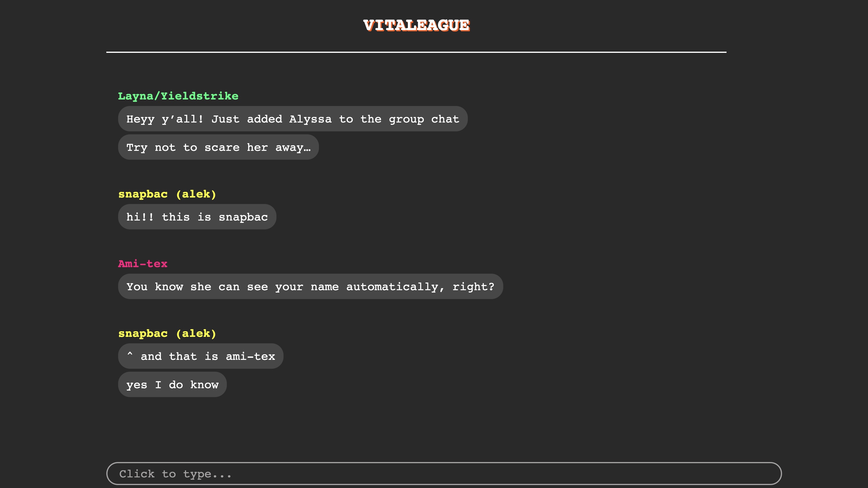Select the "Try not to scare her away" message

pyautogui.click(x=218, y=147)
